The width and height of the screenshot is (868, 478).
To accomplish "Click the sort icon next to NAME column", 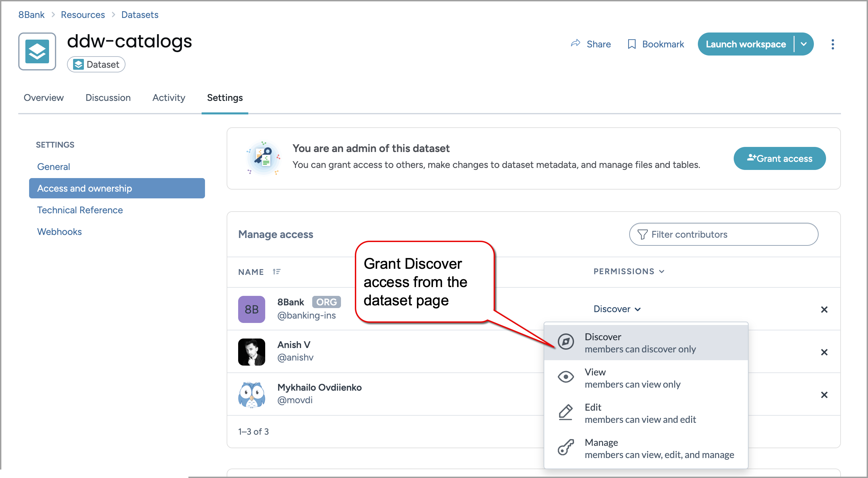I will (277, 271).
